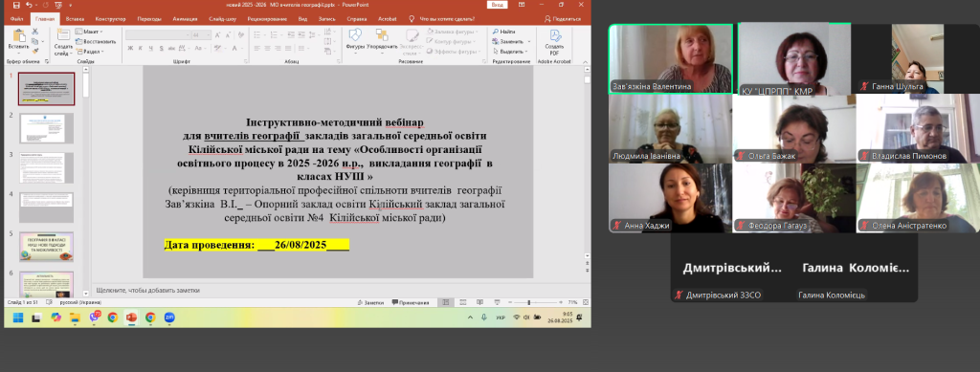Show hidden icons chevron in system tray
Image resolution: width=980 pixels, height=372 pixels.
pos(470,317)
